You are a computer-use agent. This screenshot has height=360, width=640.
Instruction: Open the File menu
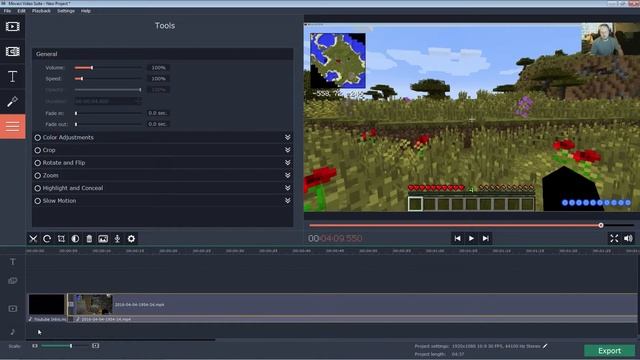[7, 11]
